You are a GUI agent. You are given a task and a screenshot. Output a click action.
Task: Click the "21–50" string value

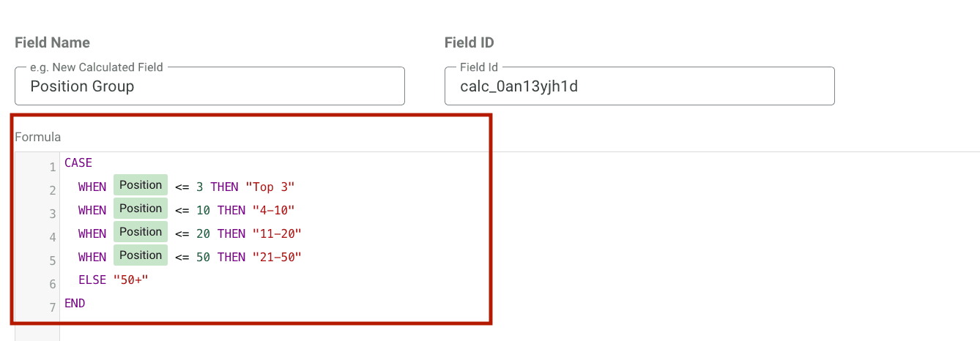277,258
